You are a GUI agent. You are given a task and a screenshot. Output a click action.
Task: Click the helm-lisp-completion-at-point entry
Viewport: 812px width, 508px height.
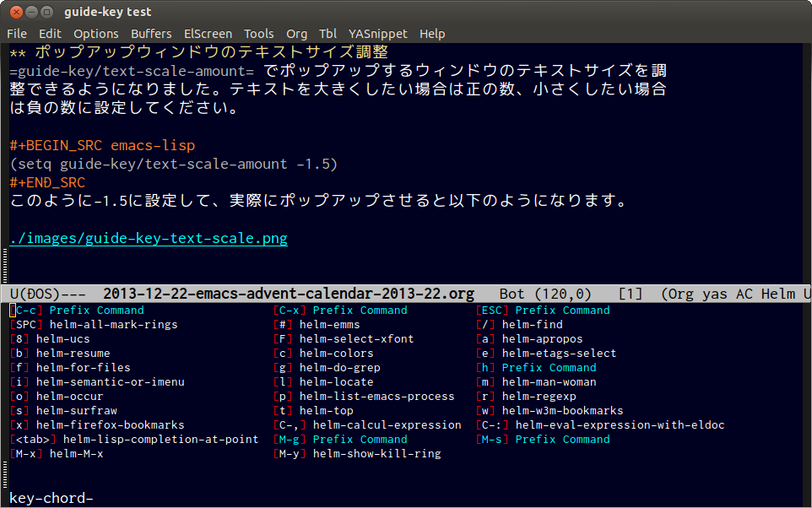point(134,440)
